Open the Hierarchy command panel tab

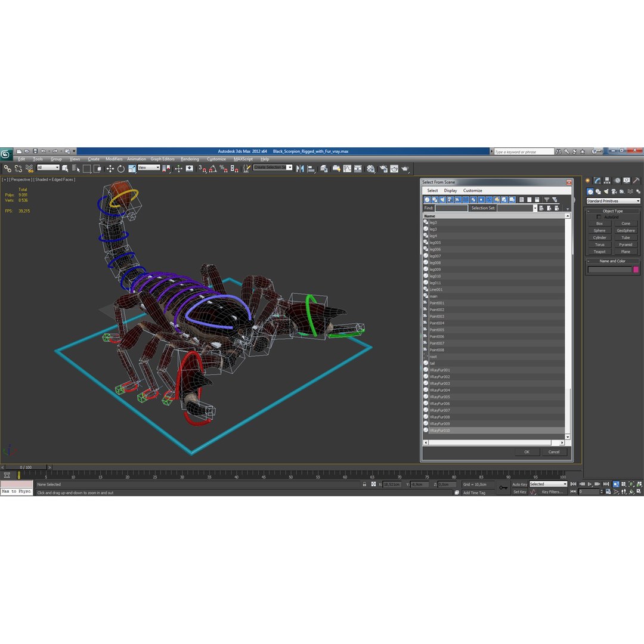tap(606, 180)
